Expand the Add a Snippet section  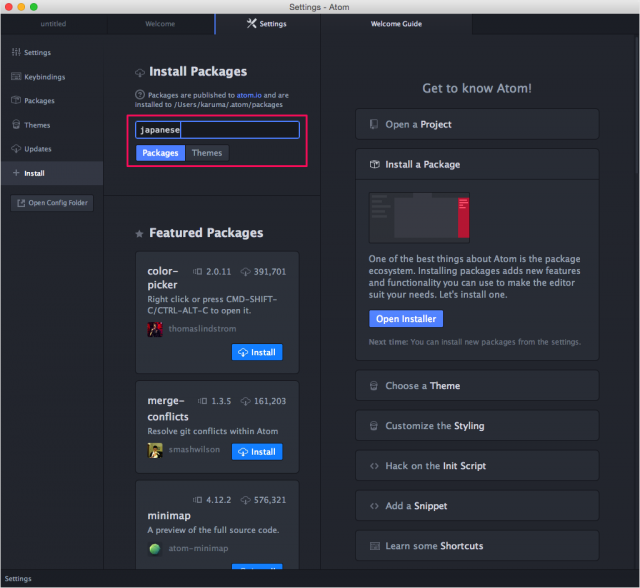(x=477, y=506)
